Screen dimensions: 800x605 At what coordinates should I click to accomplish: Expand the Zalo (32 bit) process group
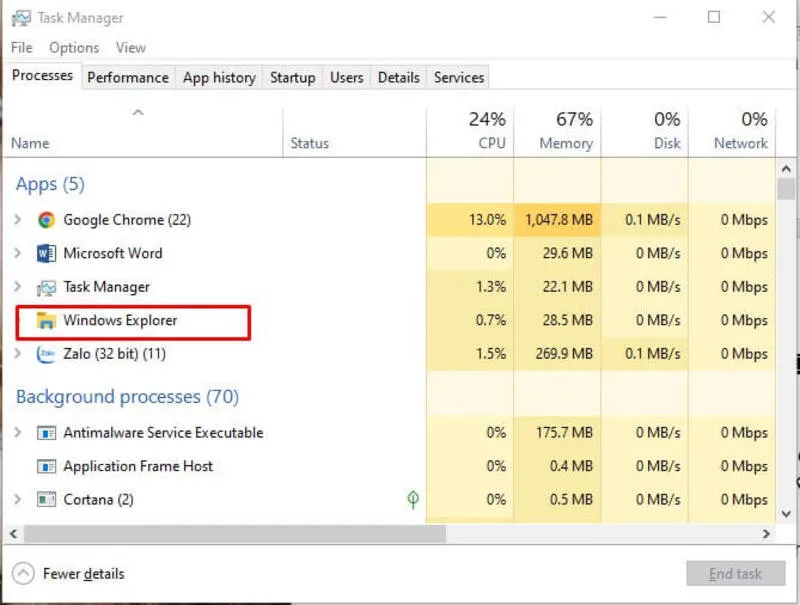pos(18,354)
